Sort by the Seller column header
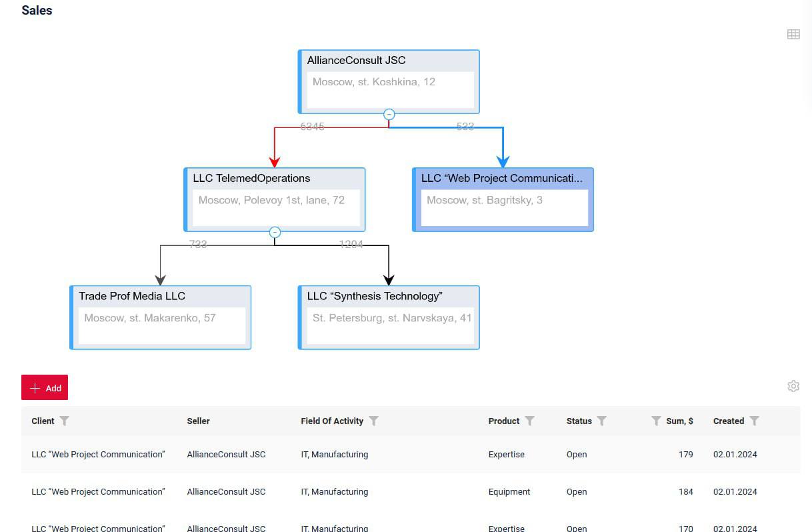The height and width of the screenshot is (532, 812). 198,421
